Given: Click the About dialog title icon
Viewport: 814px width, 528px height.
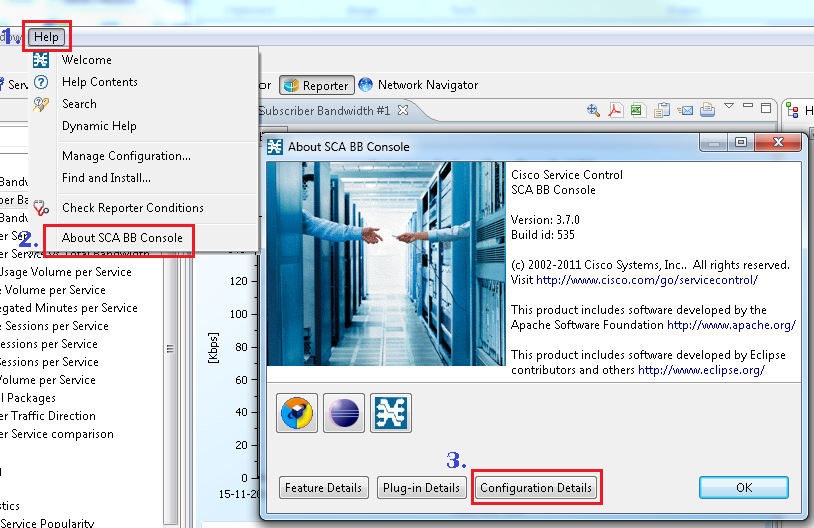Looking at the screenshot, I should coord(275,147).
